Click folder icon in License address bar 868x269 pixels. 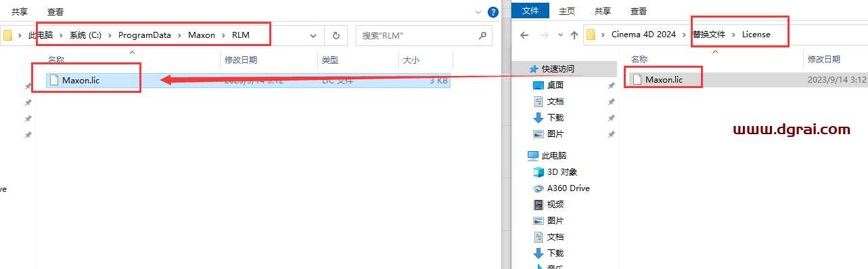pyautogui.click(x=591, y=35)
